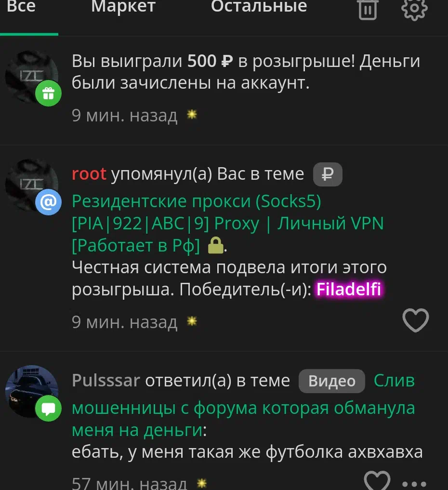Click the highlighted Filadelfi username
448x490 pixels.
(x=349, y=289)
